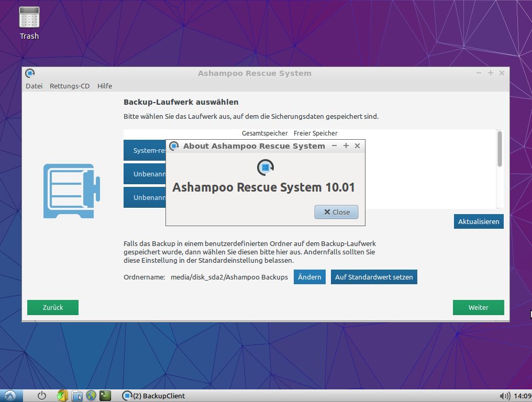
Task: Click the clock showing 14:09
Action: tap(523, 396)
